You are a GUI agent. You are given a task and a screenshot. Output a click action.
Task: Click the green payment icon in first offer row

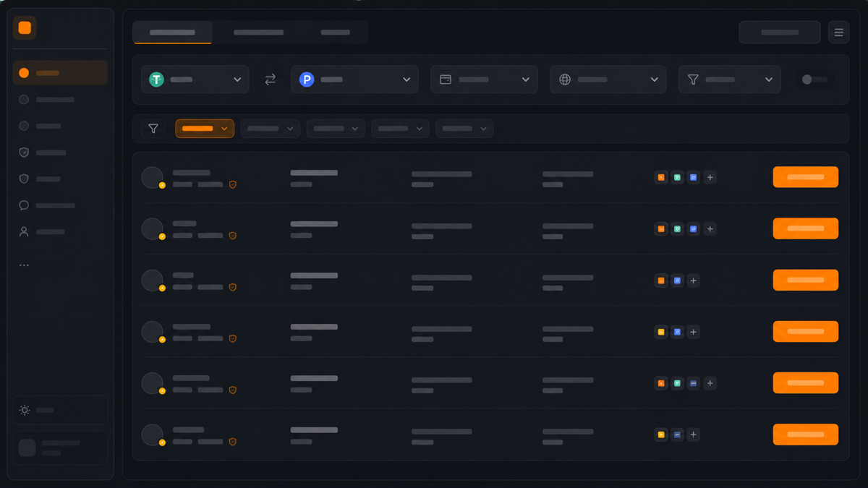pos(677,177)
